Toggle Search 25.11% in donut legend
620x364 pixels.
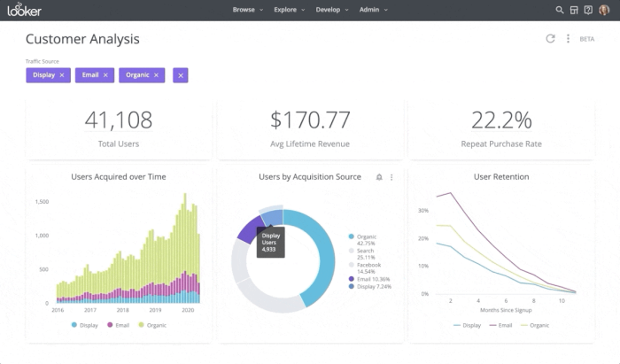click(361, 254)
